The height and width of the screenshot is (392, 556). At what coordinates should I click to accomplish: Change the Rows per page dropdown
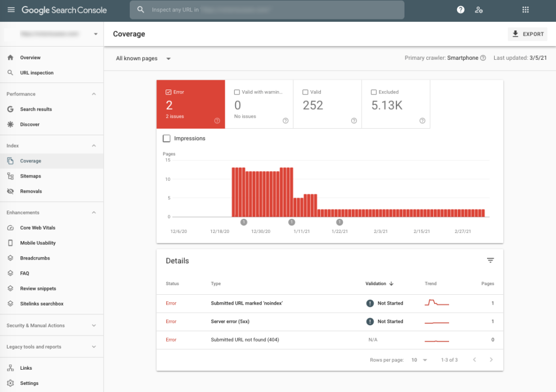tap(419, 360)
